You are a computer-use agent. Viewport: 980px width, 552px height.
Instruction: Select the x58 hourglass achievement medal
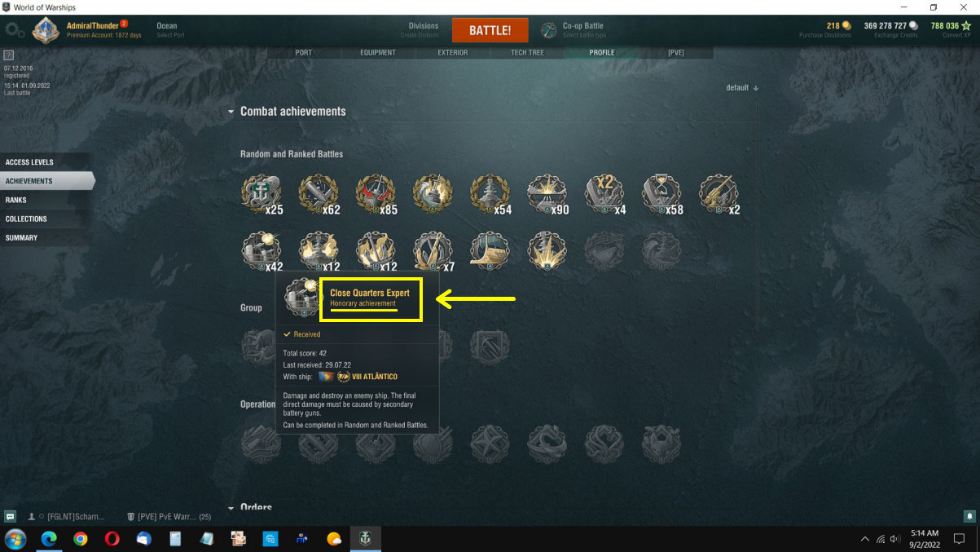click(x=661, y=195)
